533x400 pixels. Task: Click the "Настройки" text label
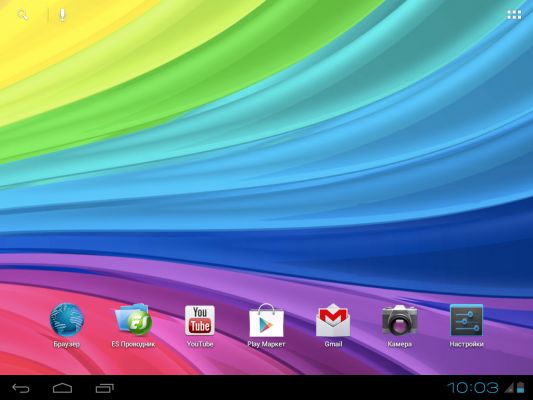[x=466, y=344]
